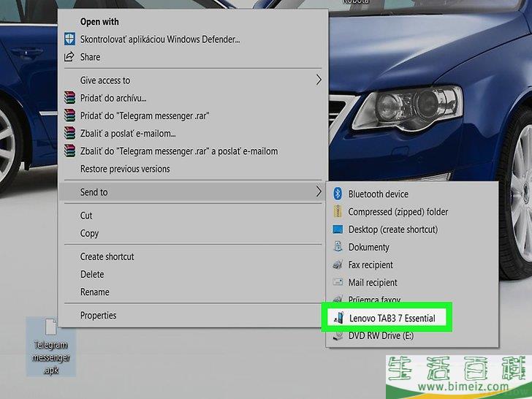Send to Mail recipient
The width and height of the screenshot is (532, 399).
412,282
